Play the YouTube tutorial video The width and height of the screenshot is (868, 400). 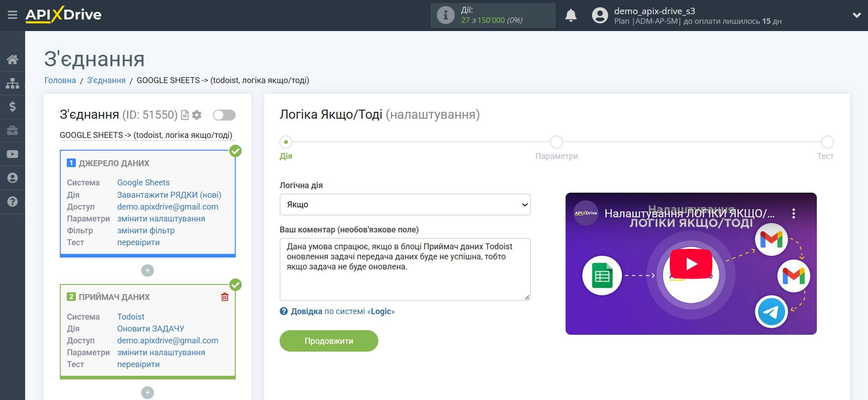coord(691,264)
